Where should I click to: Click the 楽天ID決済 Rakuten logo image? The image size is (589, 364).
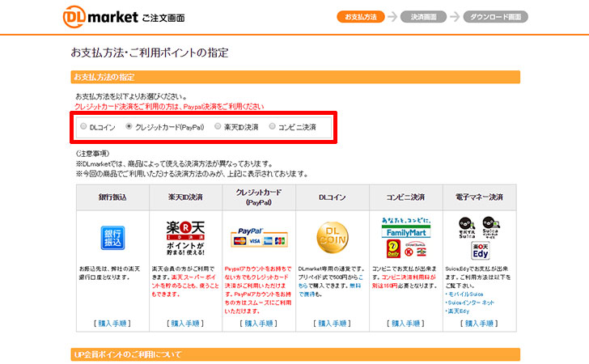(x=185, y=238)
